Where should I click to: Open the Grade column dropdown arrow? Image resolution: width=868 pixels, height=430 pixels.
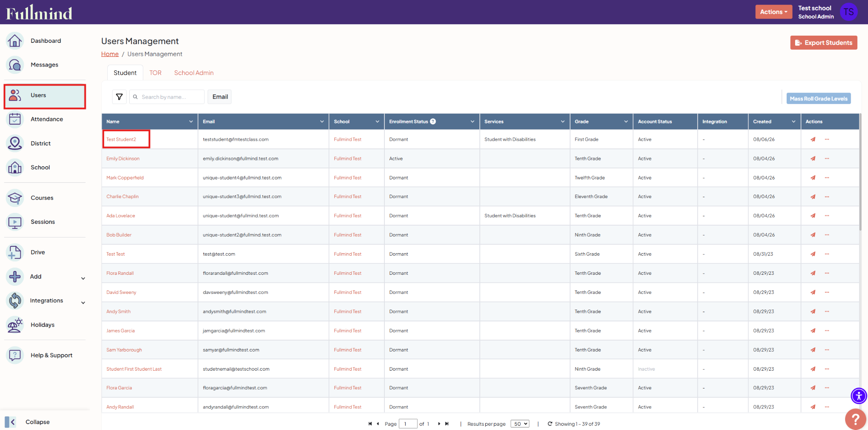click(626, 122)
